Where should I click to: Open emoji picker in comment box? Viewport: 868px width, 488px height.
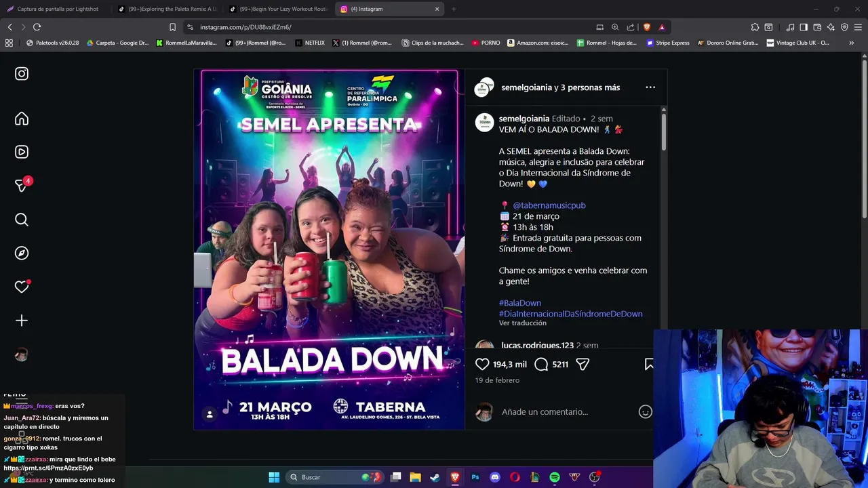pos(646,411)
